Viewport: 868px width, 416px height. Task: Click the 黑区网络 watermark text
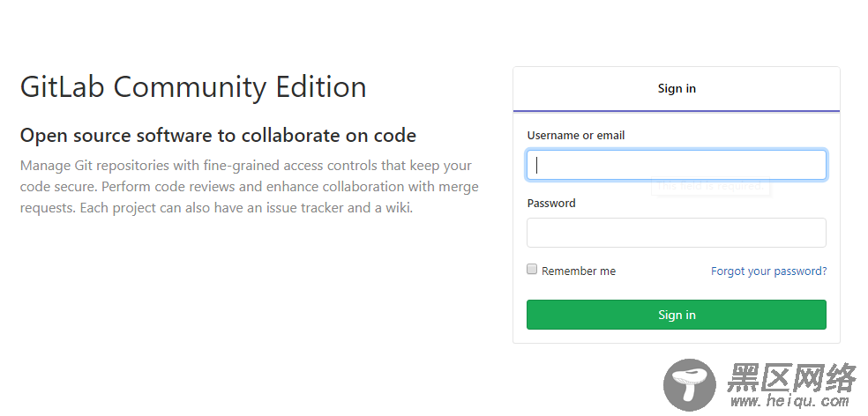click(x=791, y=378)
